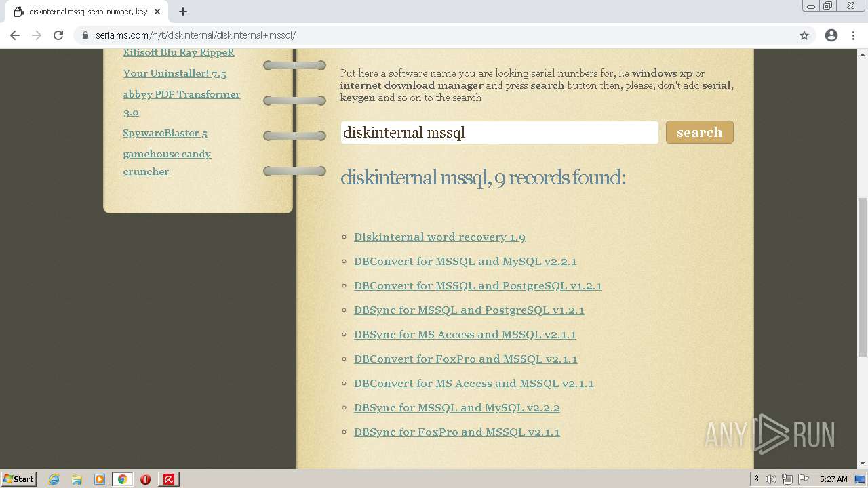Bookmark this page with the star icon
868x488 pixels.
tap(804, 35)
